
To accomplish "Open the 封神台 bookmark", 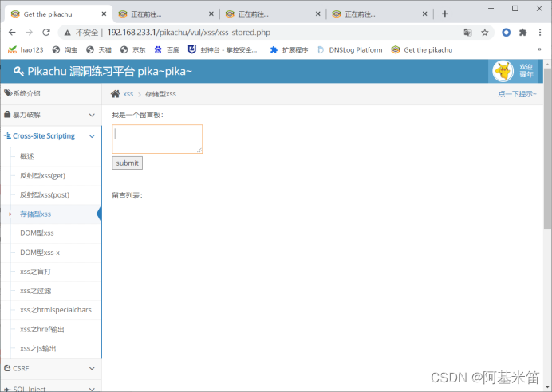I will coord(223,50).
